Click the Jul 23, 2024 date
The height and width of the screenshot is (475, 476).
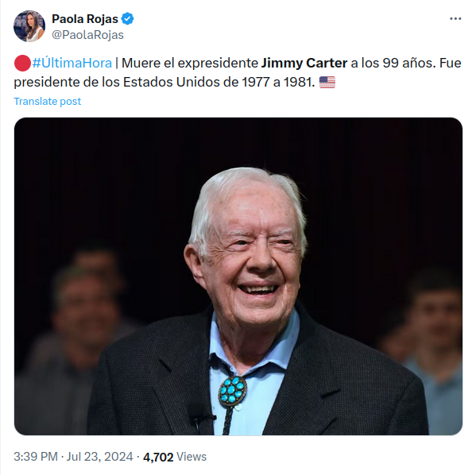pos(99,457)
